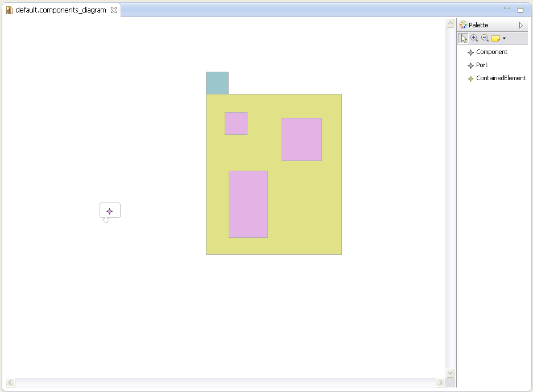Close the default.components_diagram tab
Viewport: 533px width, 392px height.
click(x=114, y=10)
